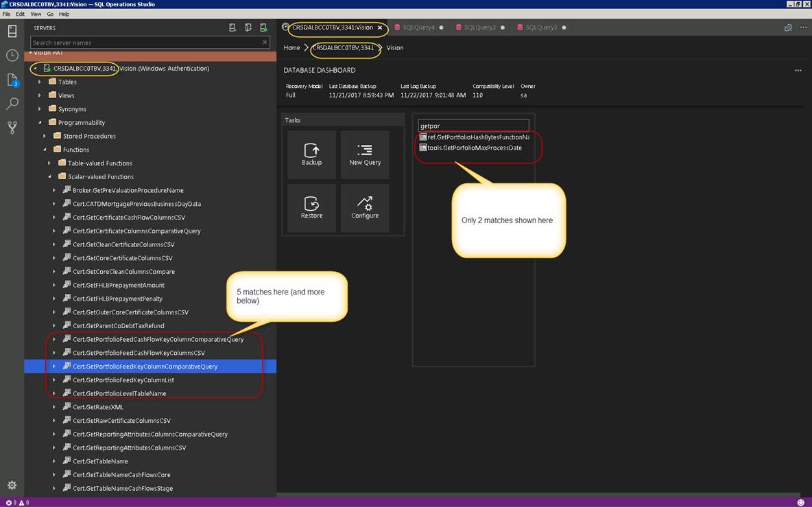Click the split editor icon beside the tabs
The image size is (812, 508).
787,27
